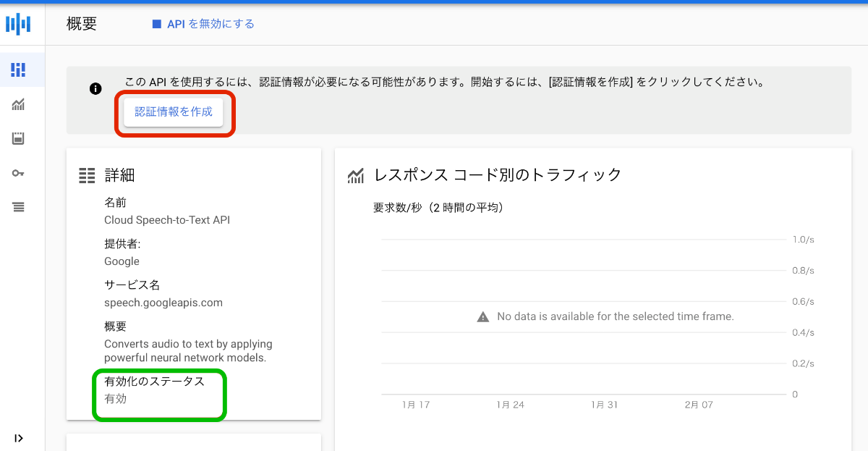Click the 認証情報を作成 button

pos(174,111)
